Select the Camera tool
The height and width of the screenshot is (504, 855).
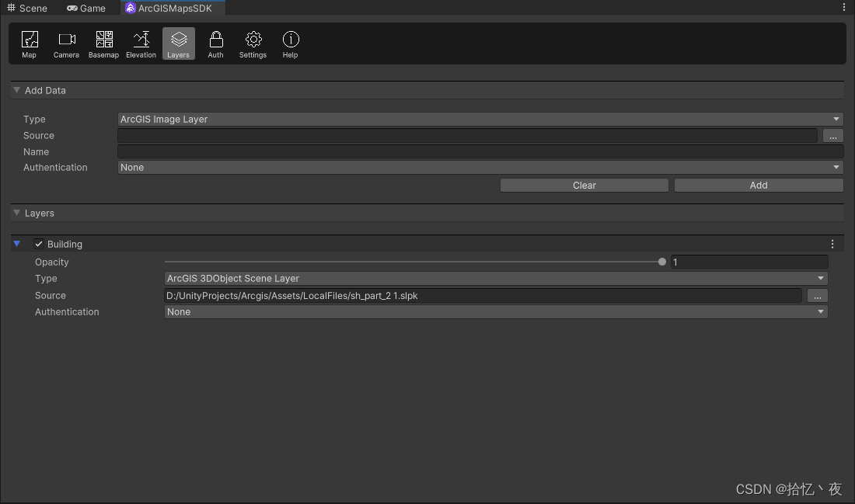(x=66, y=43)
